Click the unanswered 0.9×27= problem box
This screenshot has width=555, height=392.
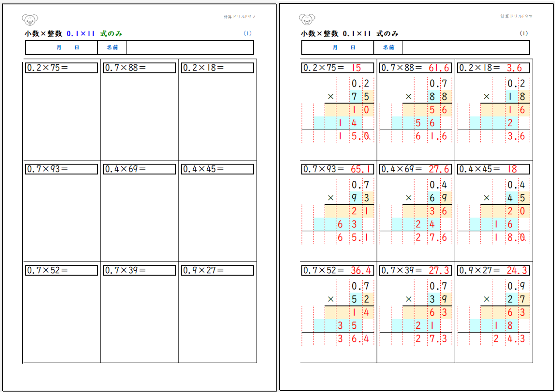point(217,270)
